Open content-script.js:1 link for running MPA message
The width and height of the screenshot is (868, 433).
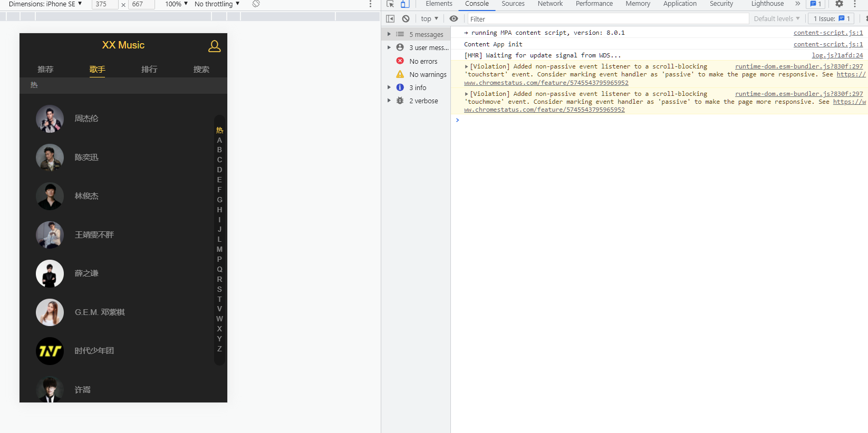[x=828, y=33]
